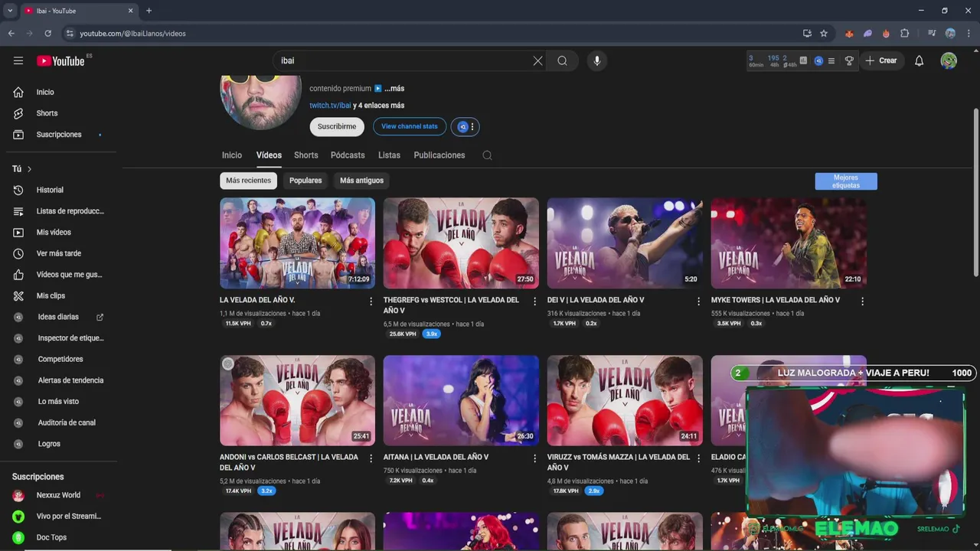Click the Suscribirme button

point(337,127)
